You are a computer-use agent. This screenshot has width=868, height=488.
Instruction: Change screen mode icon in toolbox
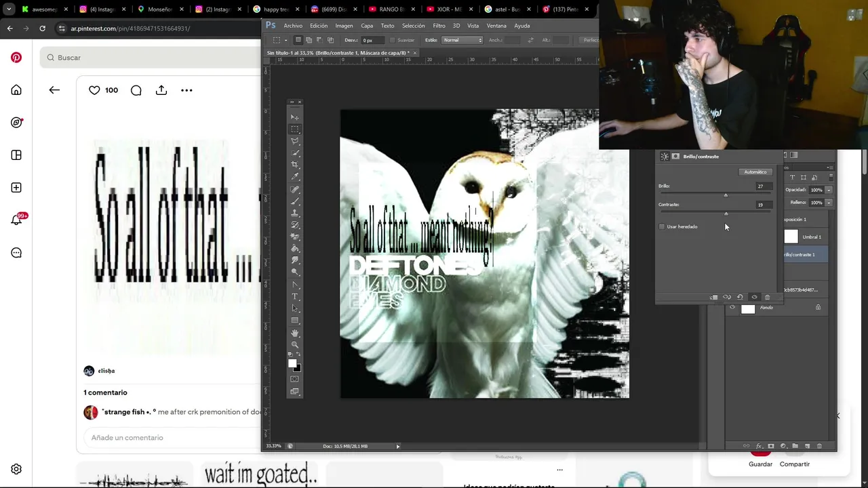click(294, 391)
